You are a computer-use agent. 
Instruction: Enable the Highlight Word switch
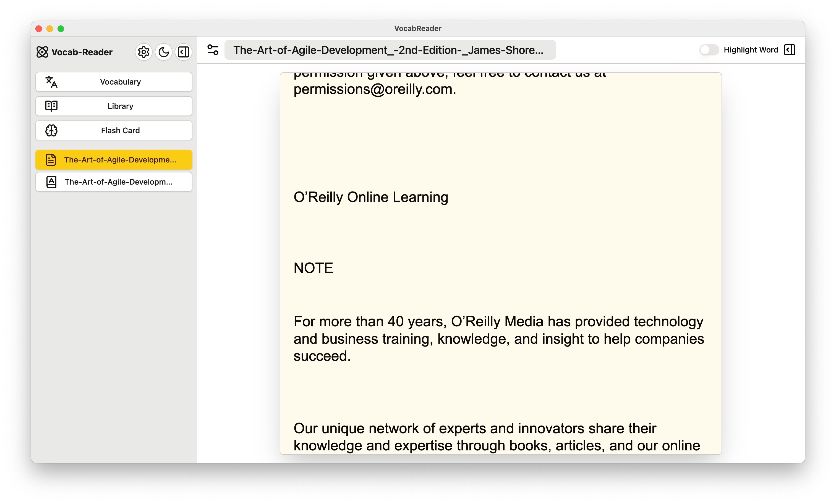click(x=709, y=50)
